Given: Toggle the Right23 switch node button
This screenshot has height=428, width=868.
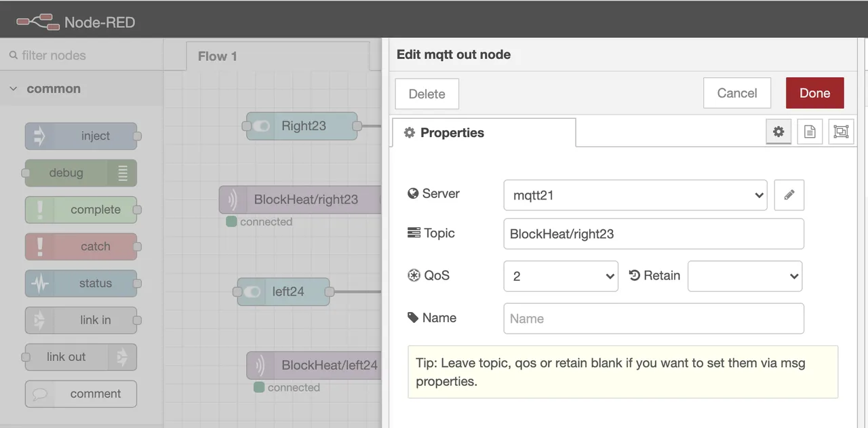Looking at the screenshot, I should tap(260, 126).
